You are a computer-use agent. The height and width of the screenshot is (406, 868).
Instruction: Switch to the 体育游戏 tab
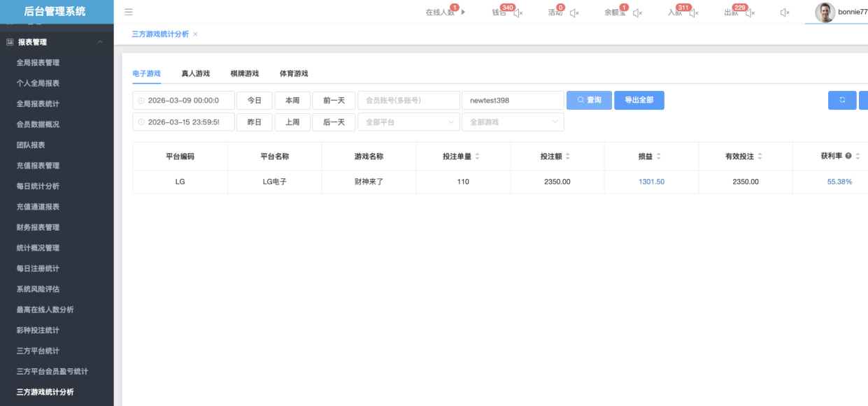coord(294,73)
